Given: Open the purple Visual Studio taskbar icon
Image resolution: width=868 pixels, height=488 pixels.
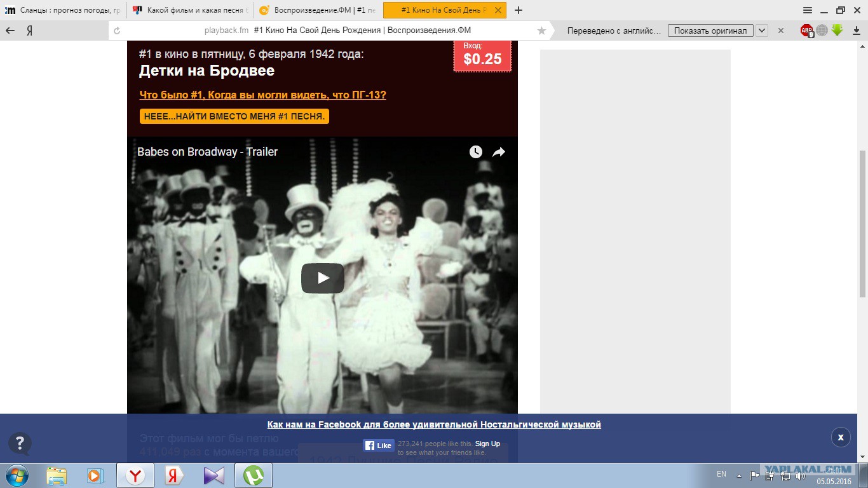Looking at the screenshot, I should coord(214,475).
